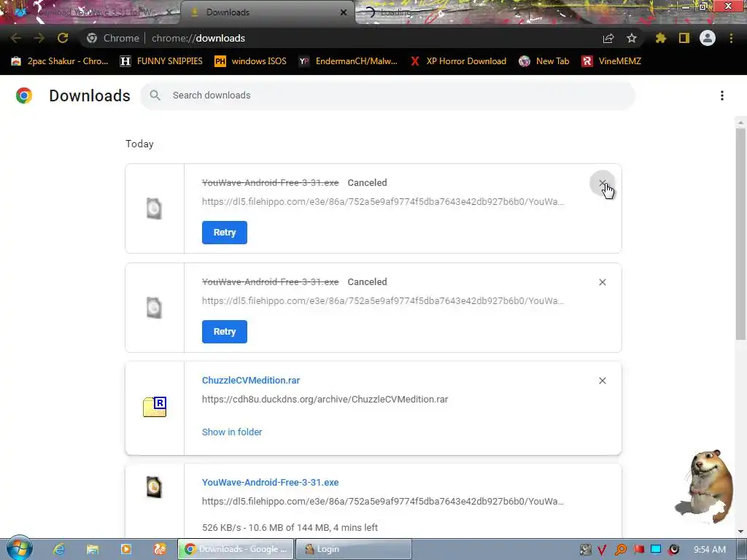Open the Downloads page three-dot menu
The image size is (747, 560).
pos(722,96)
